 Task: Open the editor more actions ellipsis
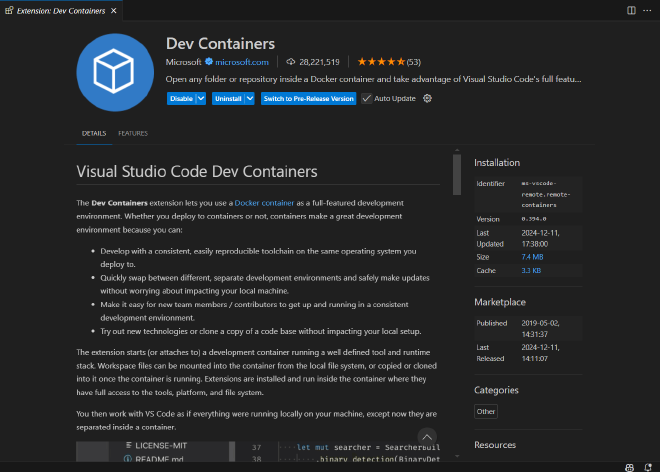[647, 11]
